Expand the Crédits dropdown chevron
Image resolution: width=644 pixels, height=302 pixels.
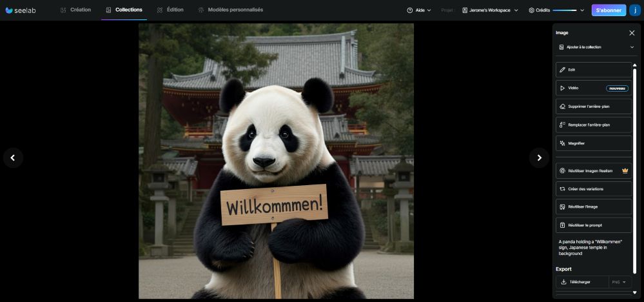pos(582,10)
